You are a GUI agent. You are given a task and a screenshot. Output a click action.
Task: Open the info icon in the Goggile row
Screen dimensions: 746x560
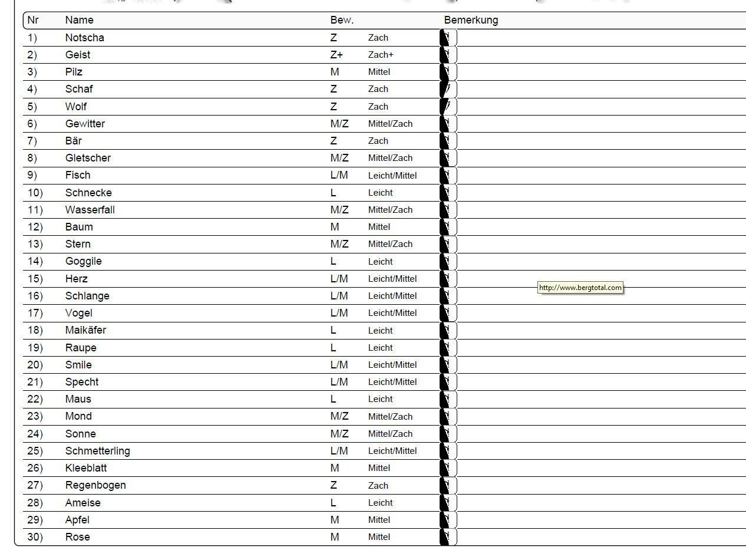tap(448, 261)
